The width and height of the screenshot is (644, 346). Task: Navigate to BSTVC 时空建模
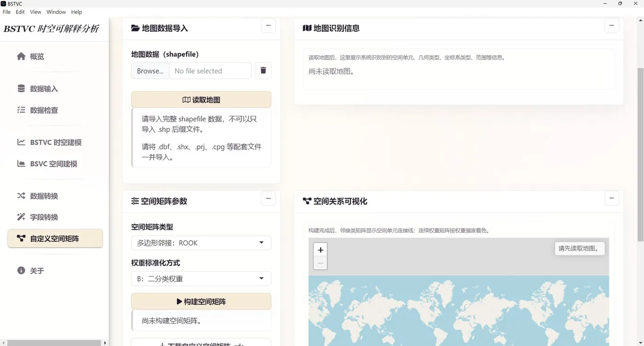pos(55,142)
